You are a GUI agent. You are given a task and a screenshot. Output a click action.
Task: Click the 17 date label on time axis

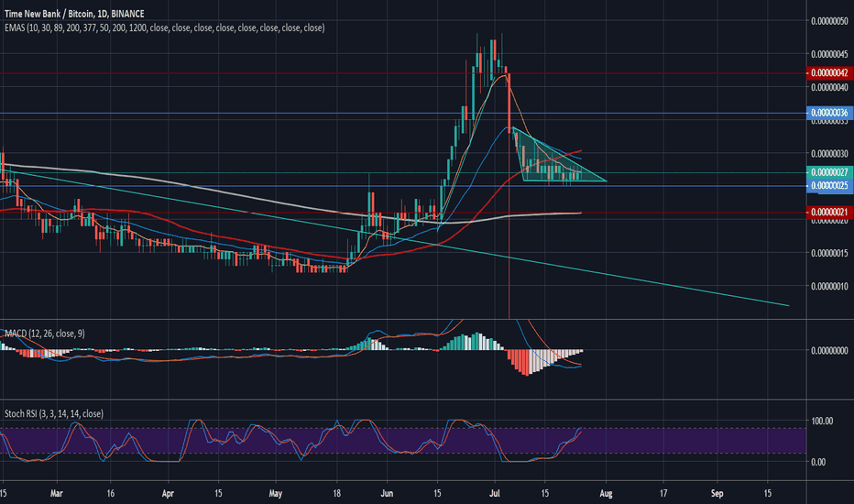(663, 494)
